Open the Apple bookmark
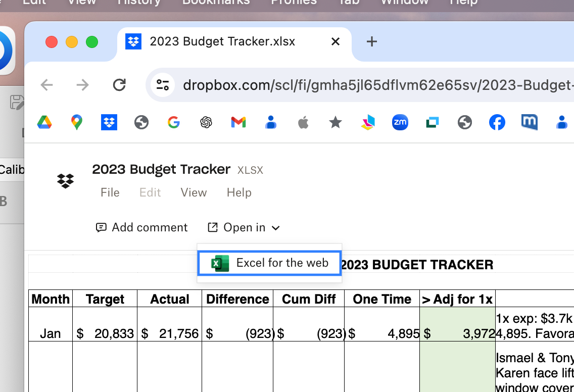Screen dimensions: 574x392 [303, 122]
